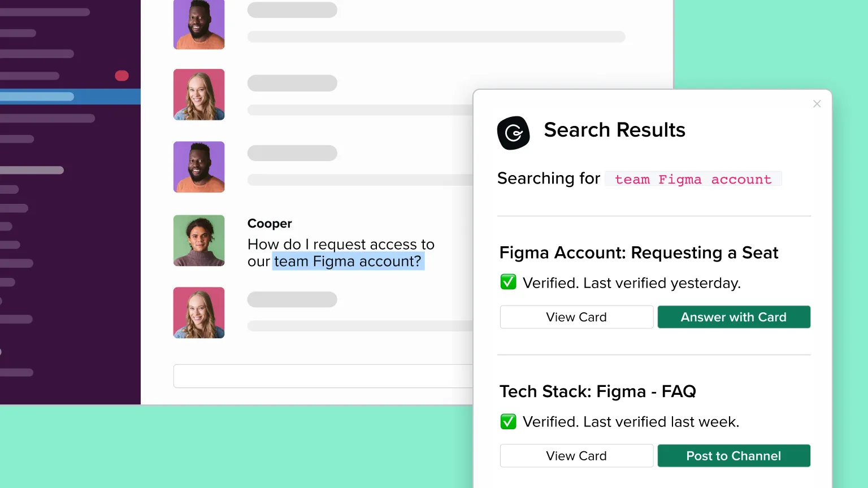Click the second purple-background avatar in the thread
Screen dimensions: 868x488
pos(199,167)
